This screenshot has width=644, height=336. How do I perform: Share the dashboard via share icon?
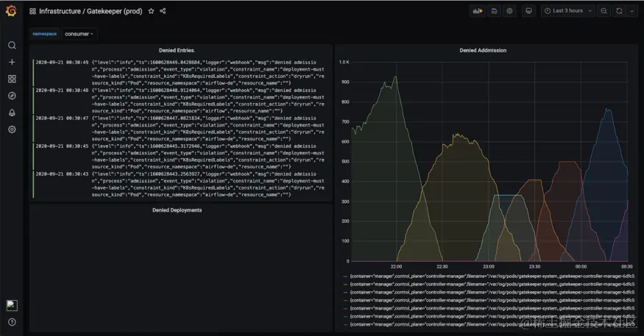[163, 11]
